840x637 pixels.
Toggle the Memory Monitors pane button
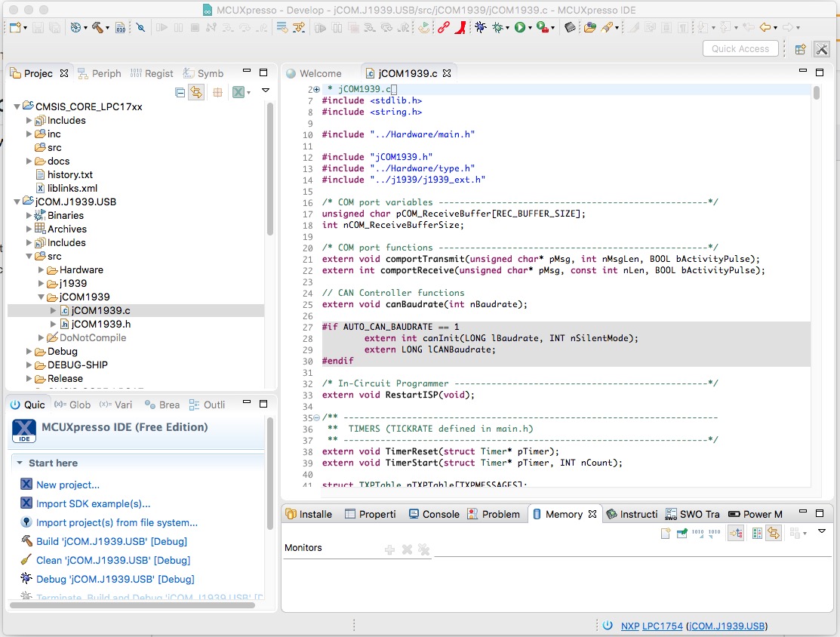pos(734,533)
